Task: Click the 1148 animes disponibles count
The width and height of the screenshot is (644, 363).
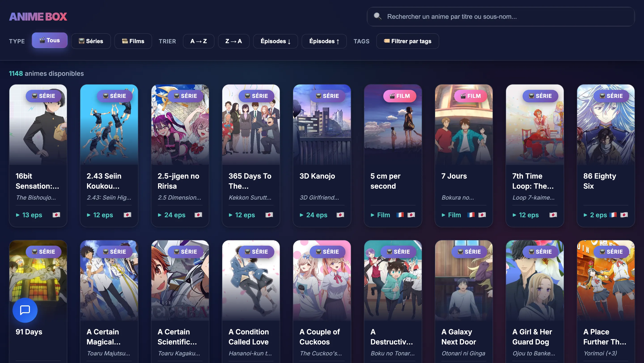Action: [x=46, y=74]
